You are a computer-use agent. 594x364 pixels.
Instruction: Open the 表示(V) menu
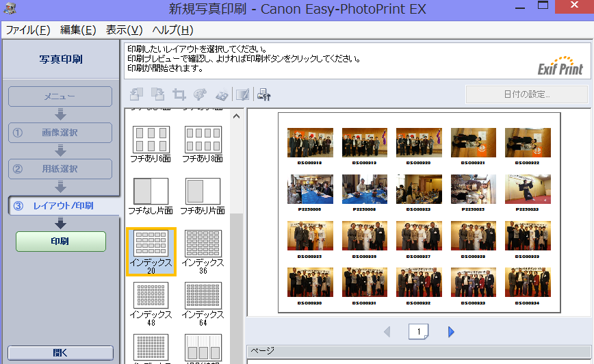click(124, 30)
